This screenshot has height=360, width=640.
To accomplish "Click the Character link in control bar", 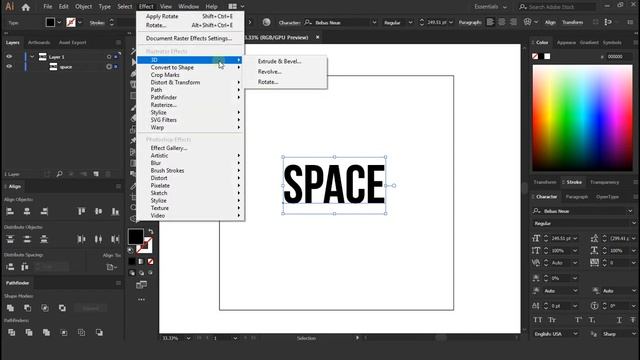I will pyautogui.click(x=289, y=22).
